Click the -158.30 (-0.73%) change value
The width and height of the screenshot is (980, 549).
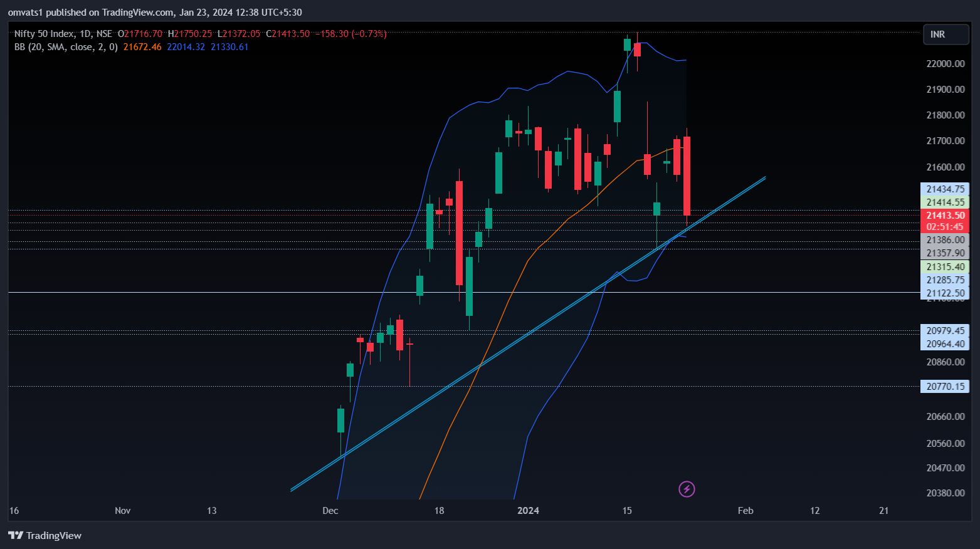coord(350,34)
